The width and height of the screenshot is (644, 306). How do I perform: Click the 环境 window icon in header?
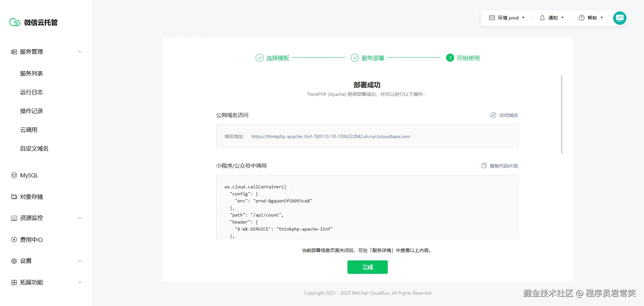492,18
